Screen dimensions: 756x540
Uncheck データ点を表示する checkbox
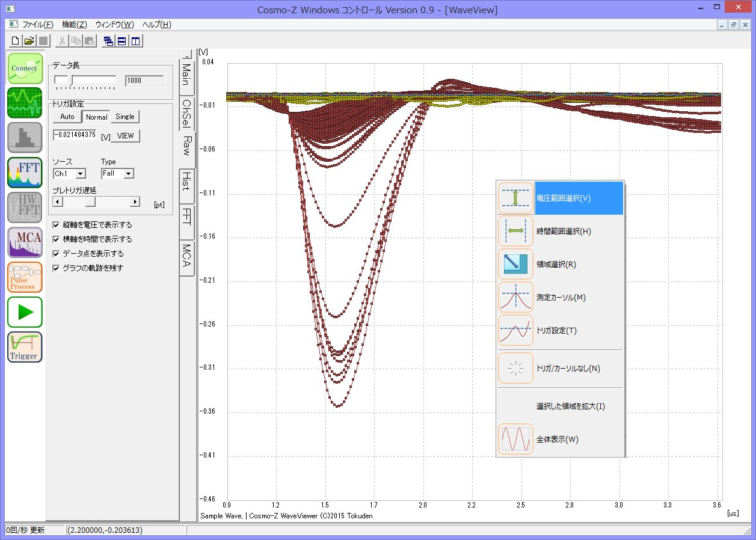click(57, 254)
